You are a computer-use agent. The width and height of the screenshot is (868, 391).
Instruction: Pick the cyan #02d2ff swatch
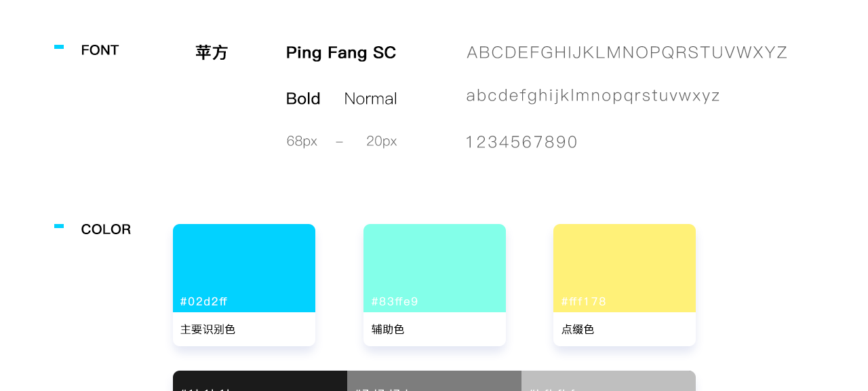(x=244, y=268)
